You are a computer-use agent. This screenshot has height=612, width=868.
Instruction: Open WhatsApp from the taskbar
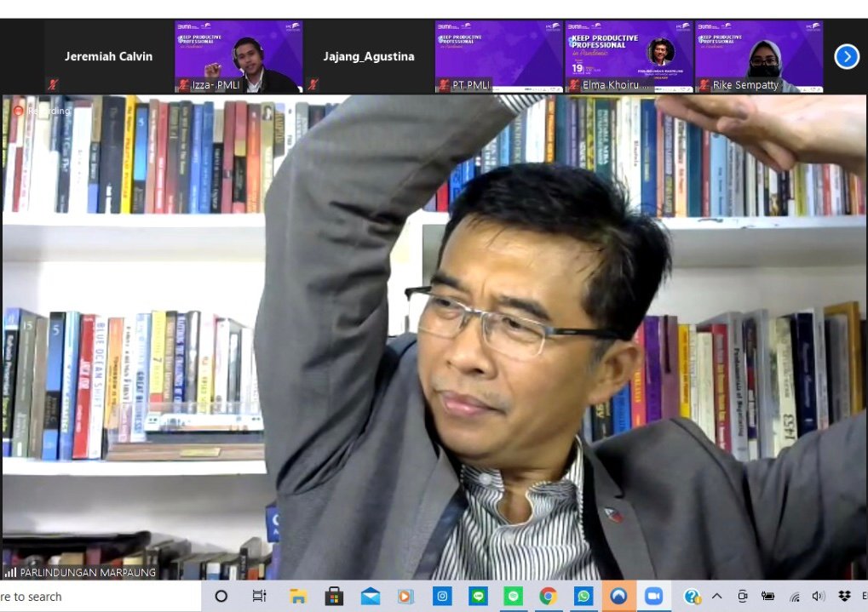[x=583, y=597]
